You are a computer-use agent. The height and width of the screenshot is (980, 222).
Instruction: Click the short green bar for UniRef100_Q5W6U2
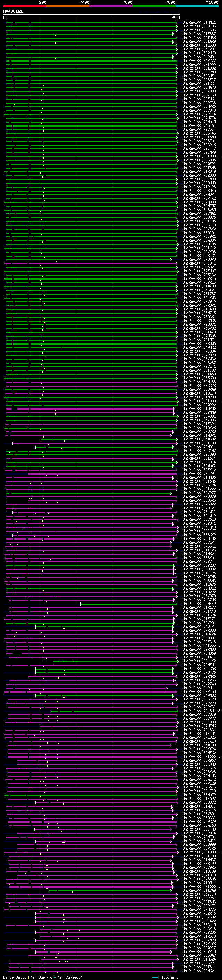coord(109,439)
